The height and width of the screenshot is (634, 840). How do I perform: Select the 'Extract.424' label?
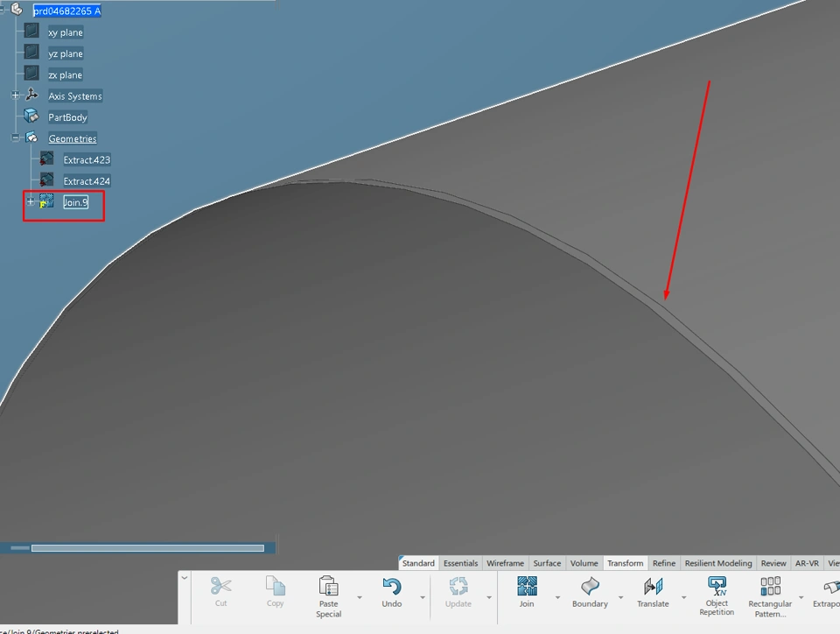pyautogui.click(x=87, y=181)
